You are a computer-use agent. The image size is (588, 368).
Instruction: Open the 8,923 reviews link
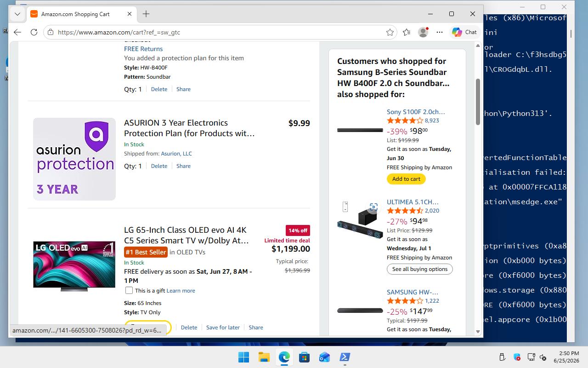coord(432,121)
